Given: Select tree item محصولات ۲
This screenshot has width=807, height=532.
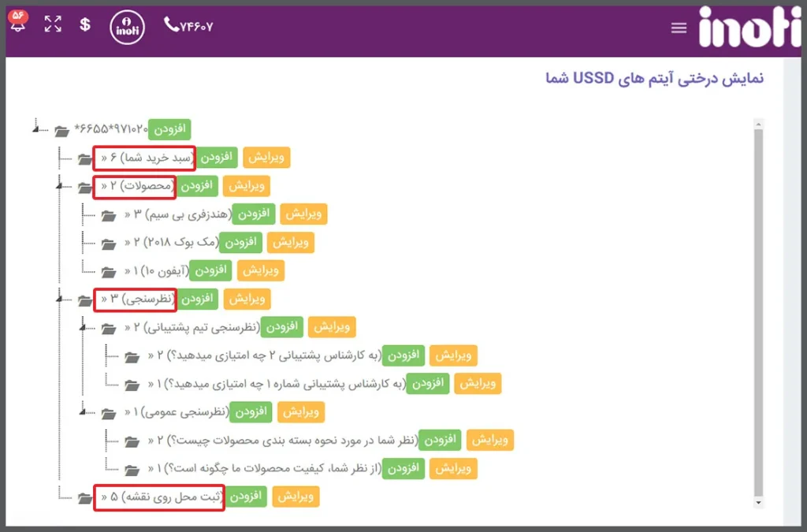Looking at the screenshot, I should coord(134,186).
